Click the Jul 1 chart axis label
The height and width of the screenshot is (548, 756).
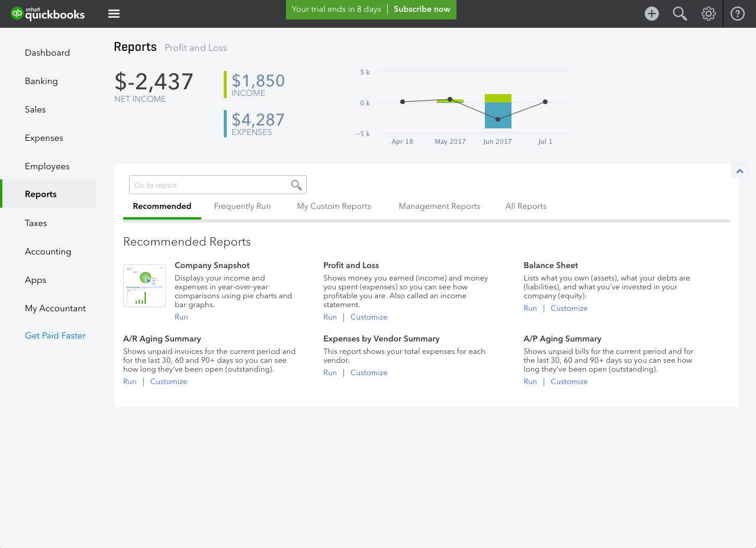click(x=545, y=142)
